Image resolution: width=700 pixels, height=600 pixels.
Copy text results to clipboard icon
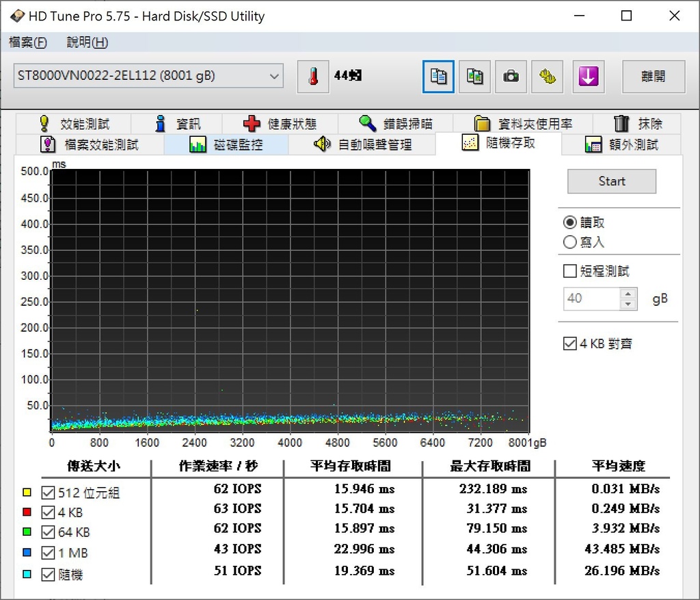(438, 77)
